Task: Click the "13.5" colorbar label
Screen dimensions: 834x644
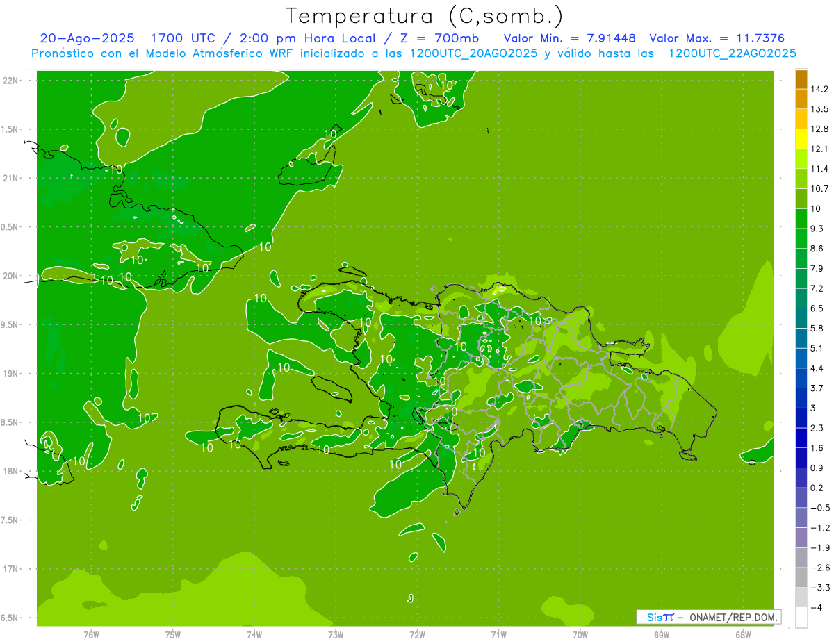Action: point(819,109)
